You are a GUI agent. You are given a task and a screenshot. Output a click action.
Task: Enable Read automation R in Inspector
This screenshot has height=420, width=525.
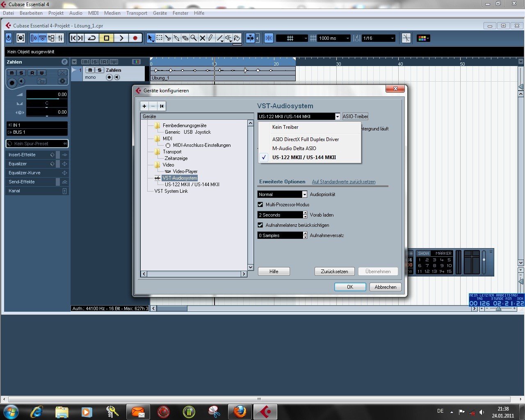point(32,73)
